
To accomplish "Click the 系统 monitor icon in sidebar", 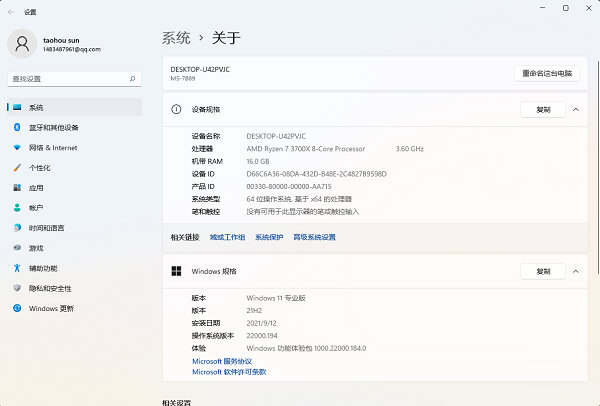I will (x=17, y=107).
